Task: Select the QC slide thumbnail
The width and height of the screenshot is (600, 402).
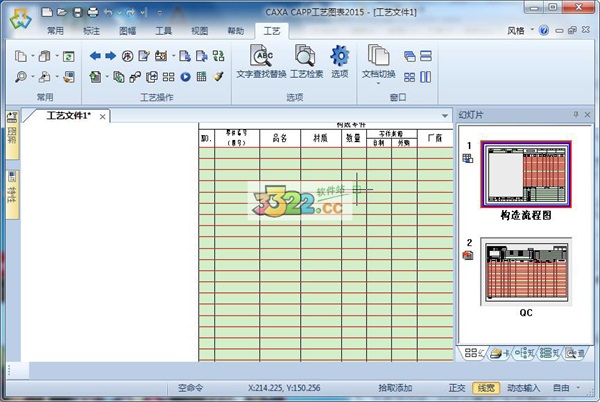Action: 526,272
